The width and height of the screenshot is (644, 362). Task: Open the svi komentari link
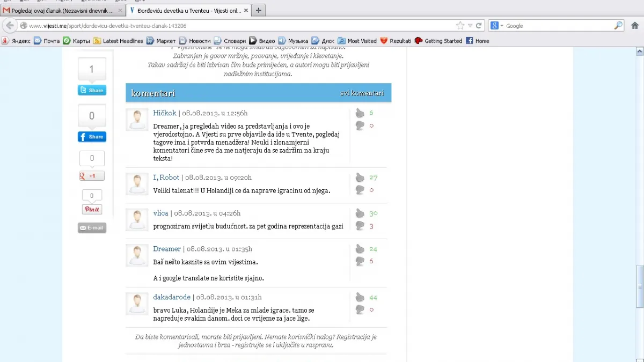362,93
